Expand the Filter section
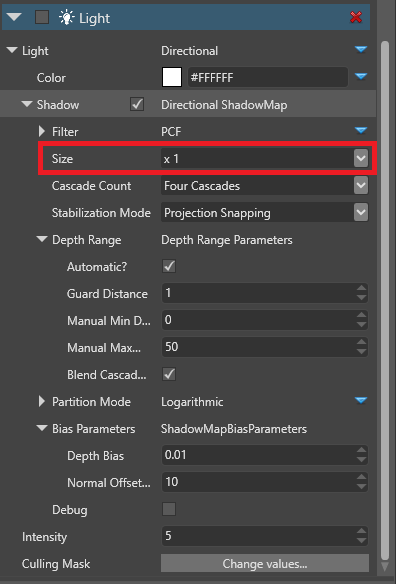This screenshot has width=396, height=584. pos(42,131)
